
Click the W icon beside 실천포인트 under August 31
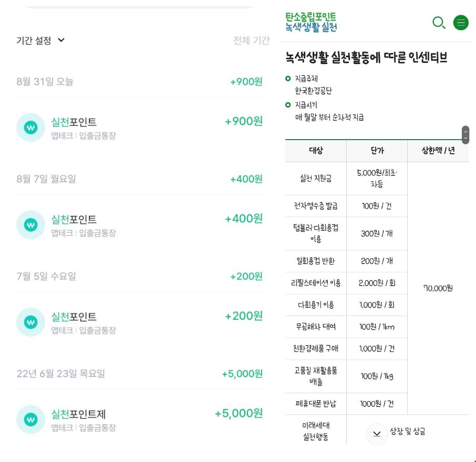30,127
